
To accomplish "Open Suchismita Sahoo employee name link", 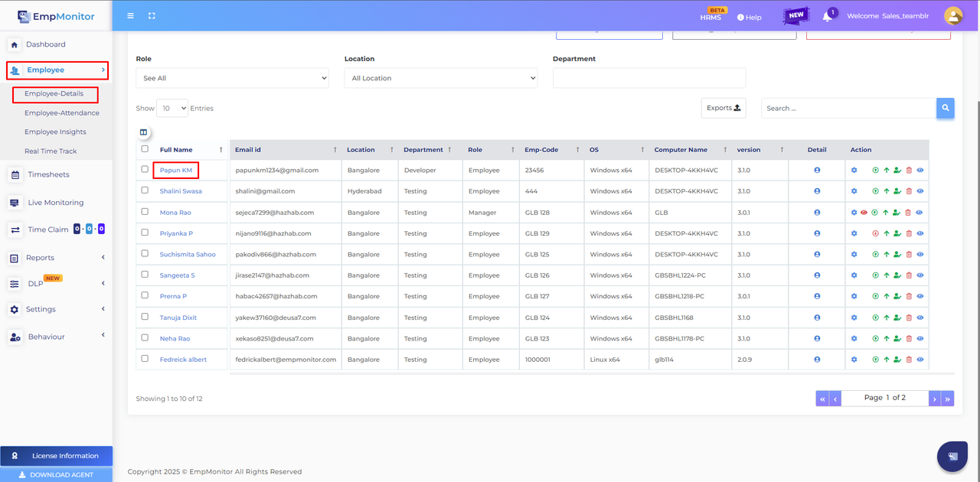I will click(188, 254).
